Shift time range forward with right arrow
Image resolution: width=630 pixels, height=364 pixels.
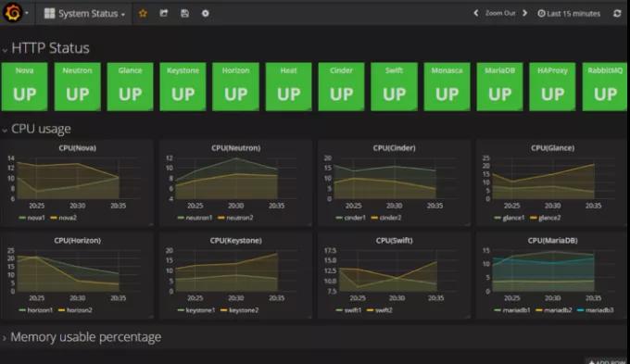pos(524,13)
